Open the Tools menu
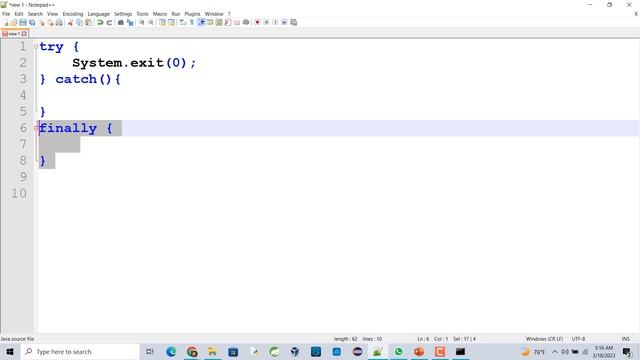640x360 pixels. pos(142,14)
